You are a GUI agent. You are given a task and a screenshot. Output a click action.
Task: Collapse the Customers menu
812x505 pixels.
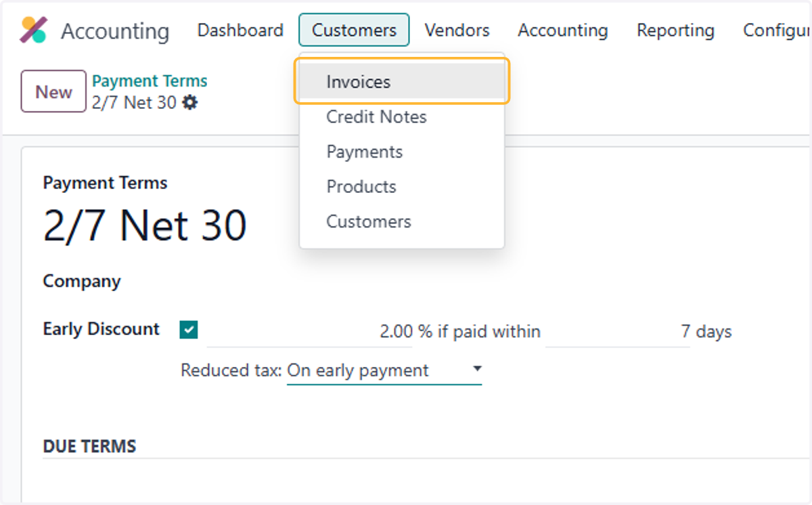(354, 30)
